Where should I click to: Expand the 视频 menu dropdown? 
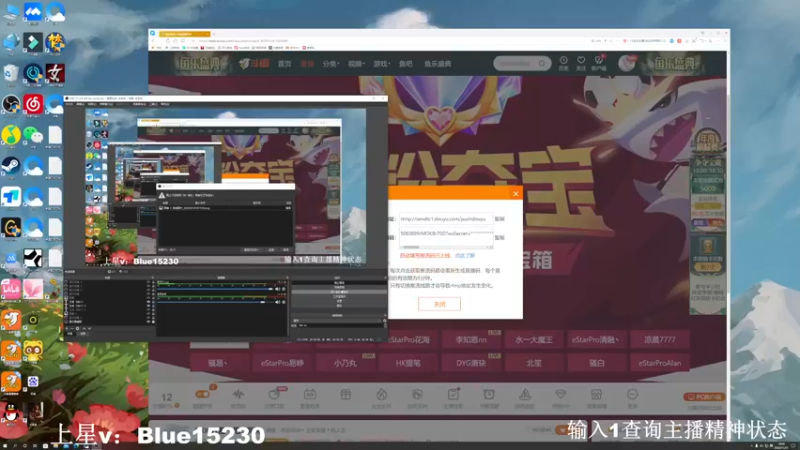356,64
